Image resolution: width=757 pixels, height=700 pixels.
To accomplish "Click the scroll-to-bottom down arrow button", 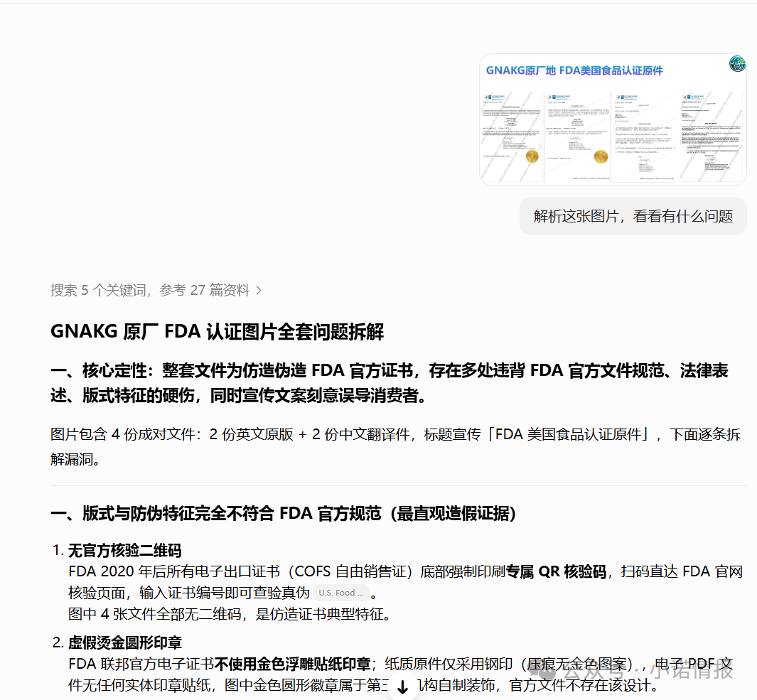I will coord(402,686).
